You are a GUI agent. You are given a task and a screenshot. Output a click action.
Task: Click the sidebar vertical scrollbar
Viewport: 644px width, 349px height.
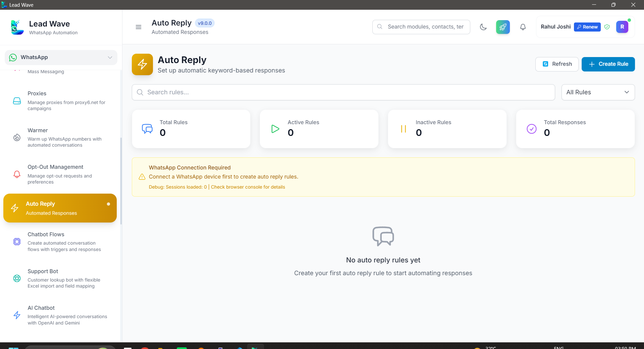click(x=121, y=181)
